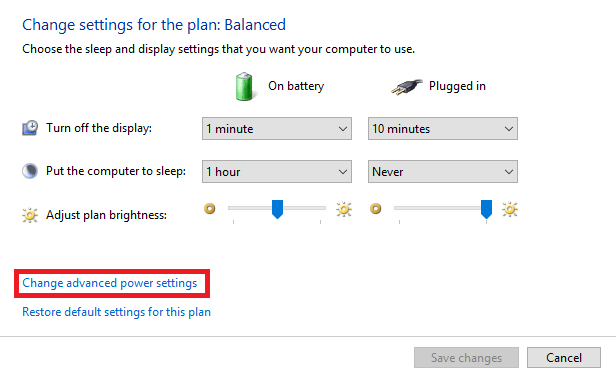616x385 pixels.
Task: Click the Cancel button
Action: (564, 358)
